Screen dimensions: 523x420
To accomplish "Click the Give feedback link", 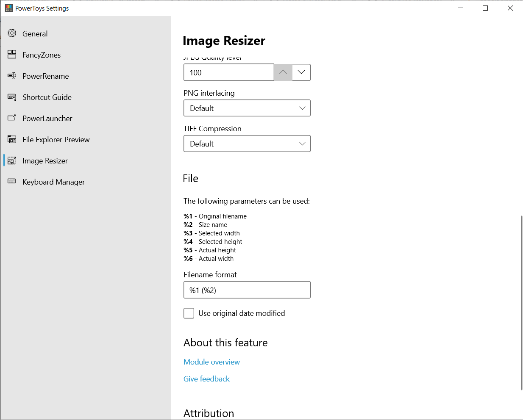I will [x=206, y=379].
